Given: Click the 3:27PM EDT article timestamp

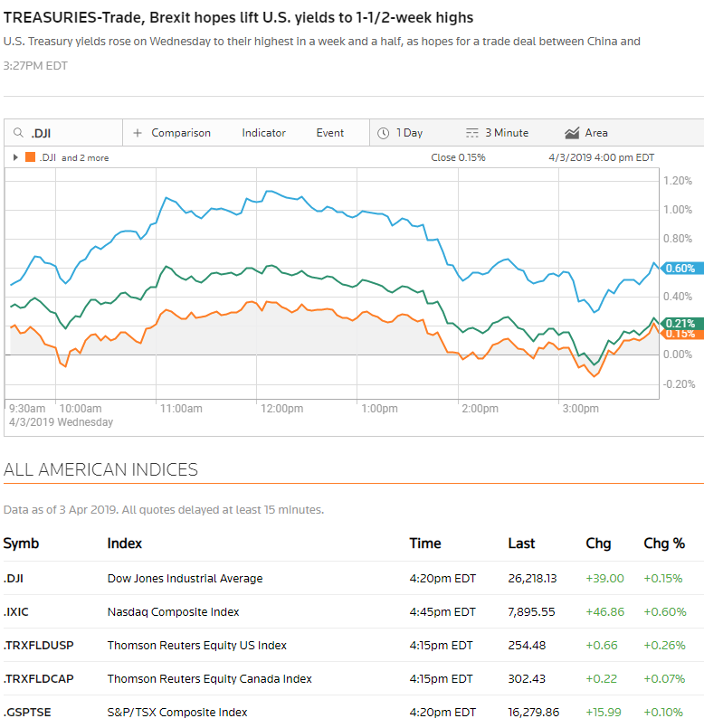Looking at the screenshot, I should [x=35, y=66].
